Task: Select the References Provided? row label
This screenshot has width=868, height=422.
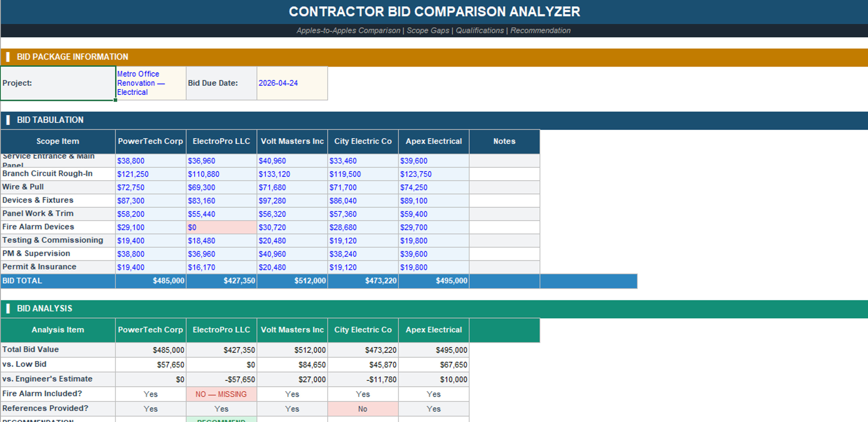Action: coord(58,409)
